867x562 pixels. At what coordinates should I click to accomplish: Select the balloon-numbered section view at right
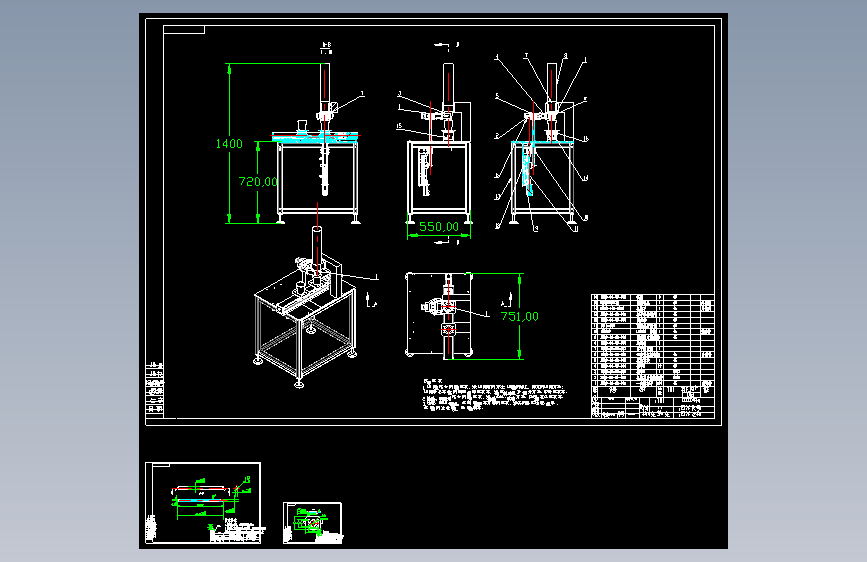(x=542, y=143)
